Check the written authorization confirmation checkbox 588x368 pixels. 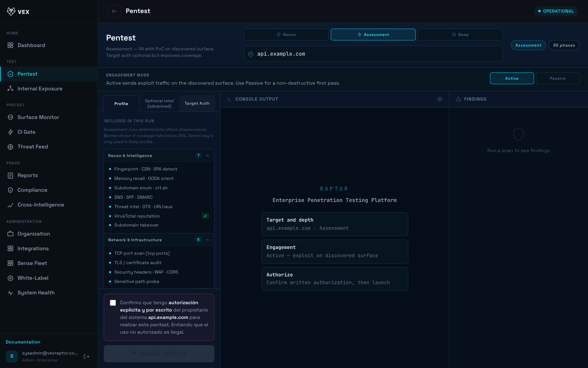[113, 303]
